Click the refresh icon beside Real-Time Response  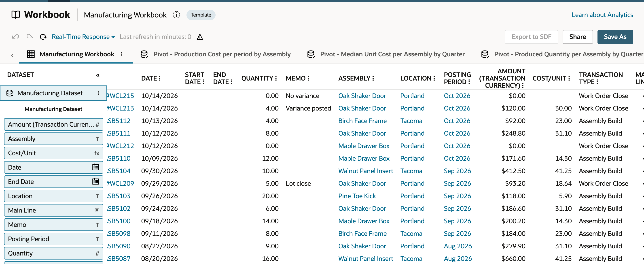coord(43,37)
